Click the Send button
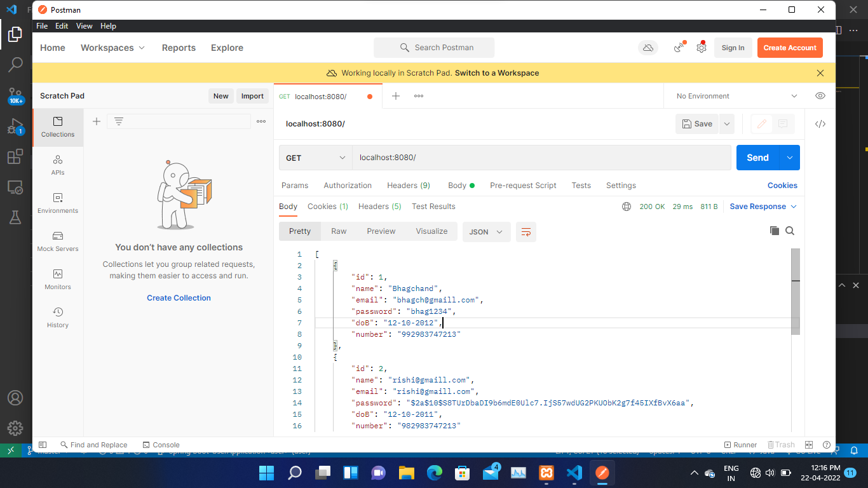The image size is (868, 488). point(757,157)
